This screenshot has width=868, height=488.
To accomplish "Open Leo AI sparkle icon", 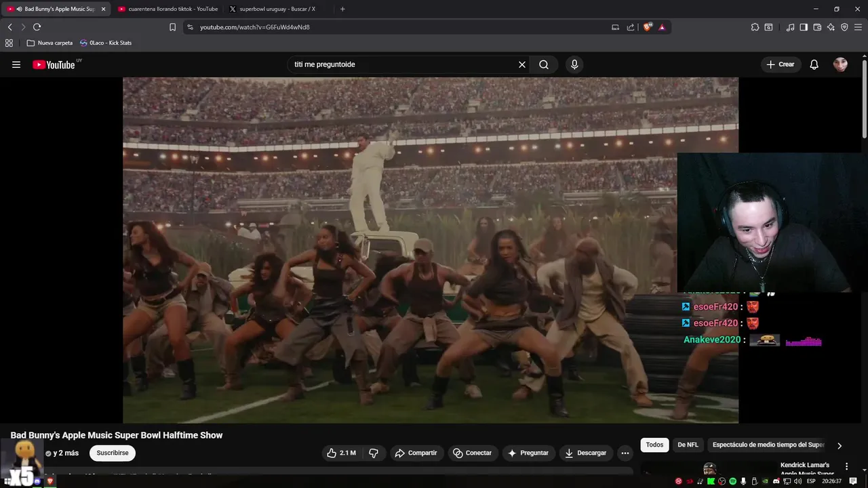I will click(831, 27).
